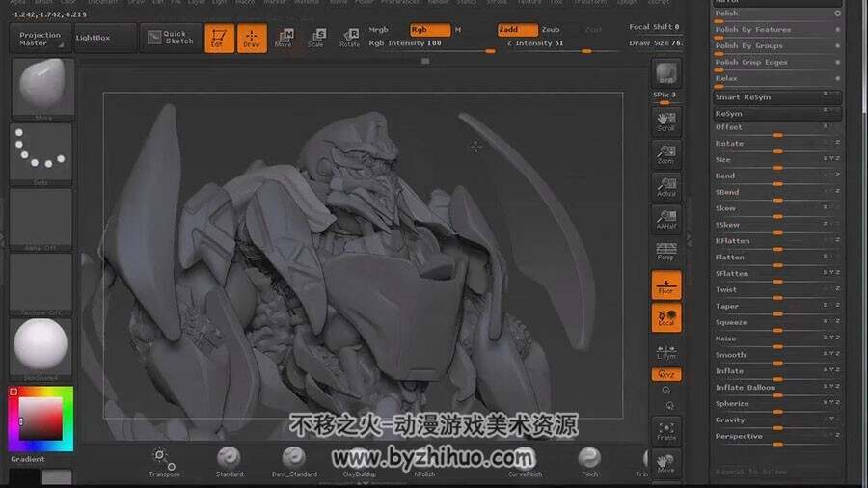868x488 pixels.
Task: Select the Transpose brush
Action: (164, 462)
